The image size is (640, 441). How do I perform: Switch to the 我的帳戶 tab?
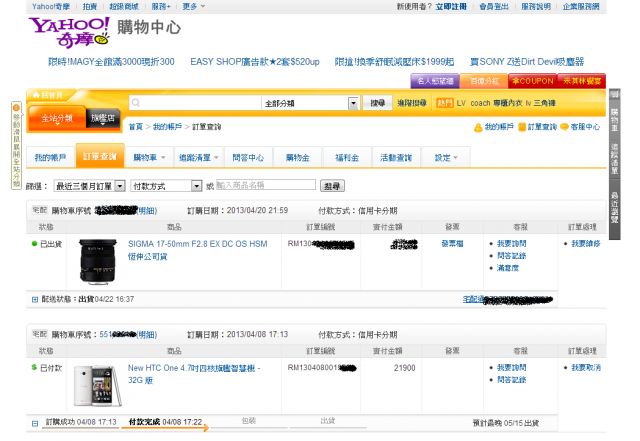(x=51, y=158)
